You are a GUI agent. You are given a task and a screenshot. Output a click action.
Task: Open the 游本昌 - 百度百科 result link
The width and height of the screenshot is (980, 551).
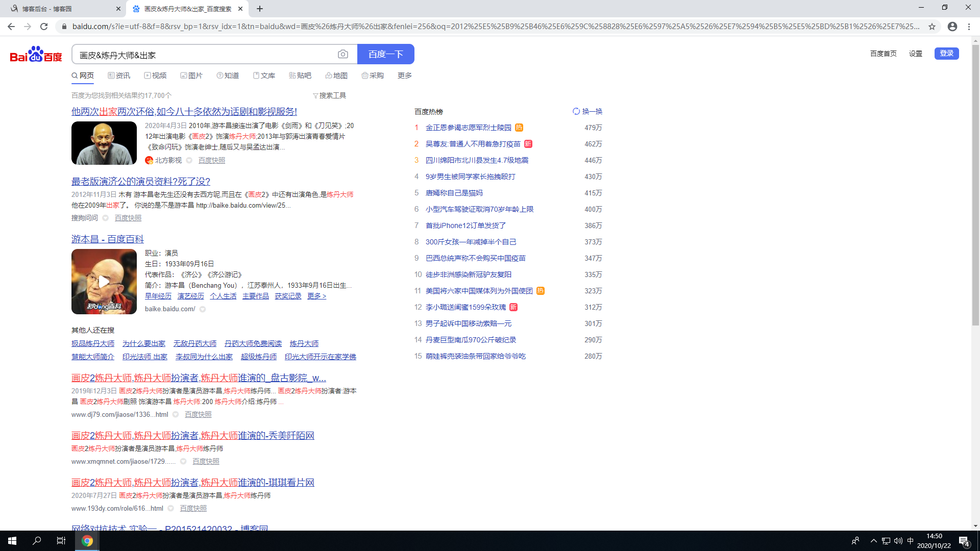click(107, 239)
